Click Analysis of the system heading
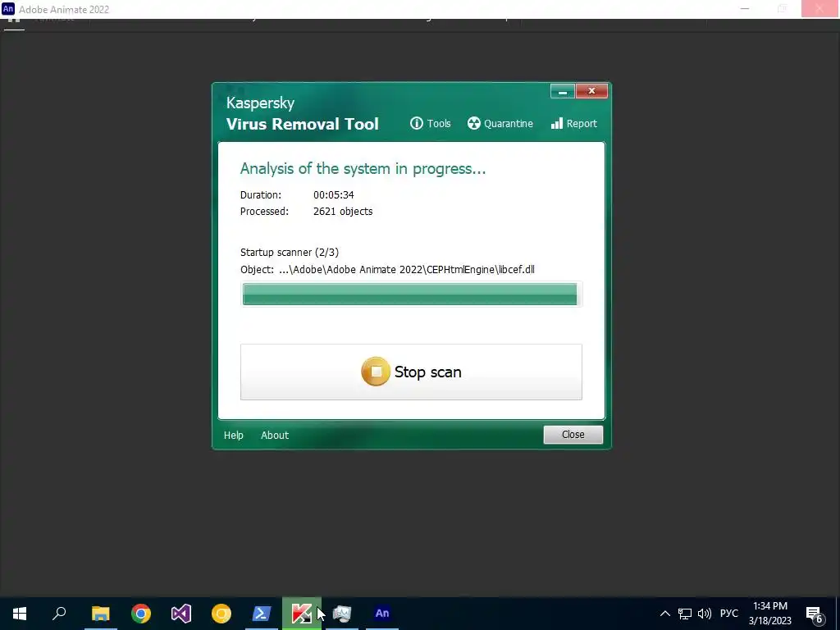The image size is (840, 630). (x=363, y=169)
